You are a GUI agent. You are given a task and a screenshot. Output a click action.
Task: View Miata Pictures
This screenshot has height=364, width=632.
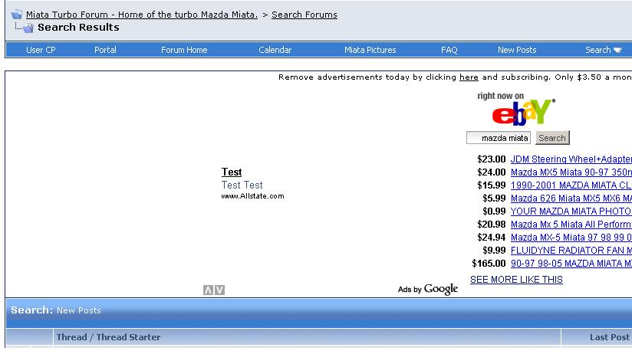(370, 50)
